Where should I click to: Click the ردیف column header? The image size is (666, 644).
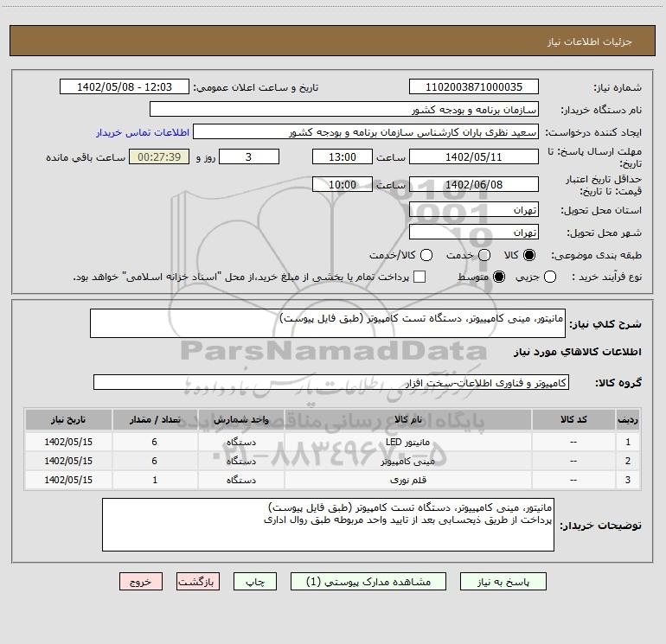pyautogui.click(x=628, y=419)
